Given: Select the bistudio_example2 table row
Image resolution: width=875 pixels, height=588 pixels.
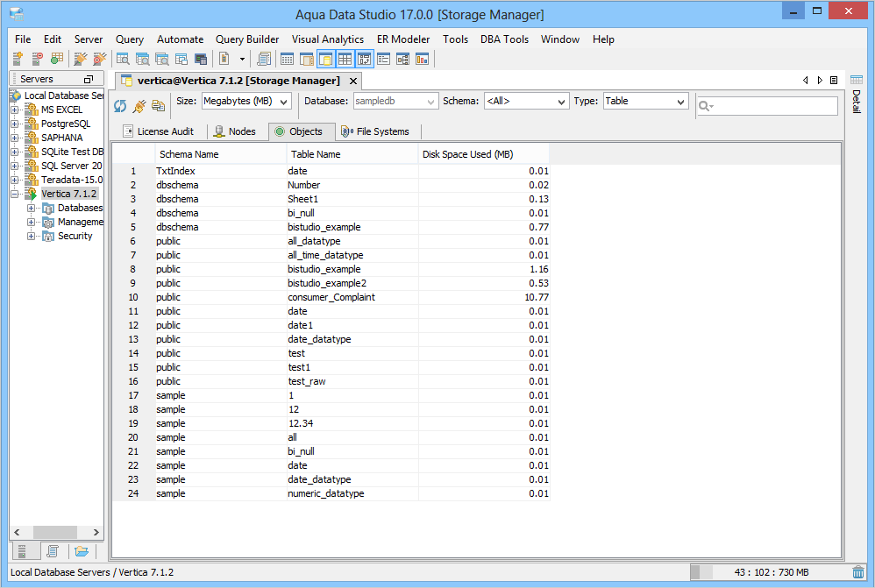Looking at the screenshot, I should click(x=331, y=283).
